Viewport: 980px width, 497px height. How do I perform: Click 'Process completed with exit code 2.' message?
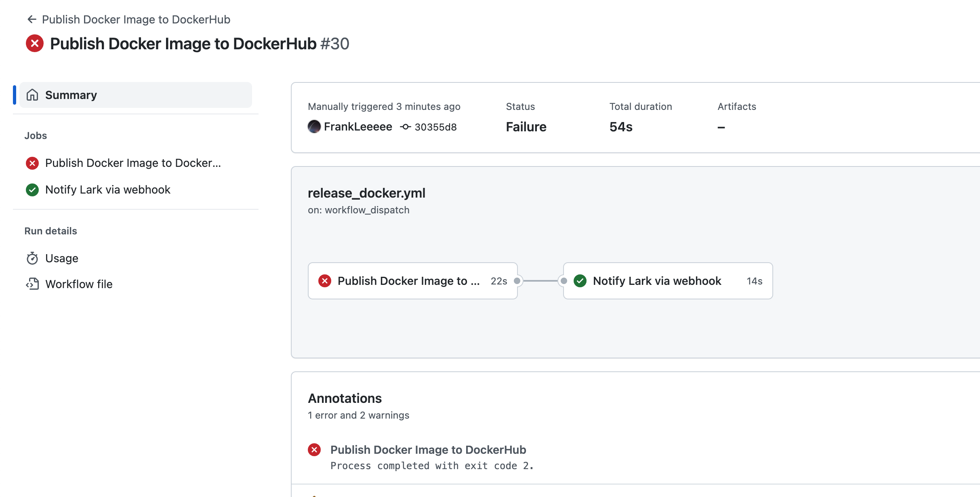click(432, 466)
